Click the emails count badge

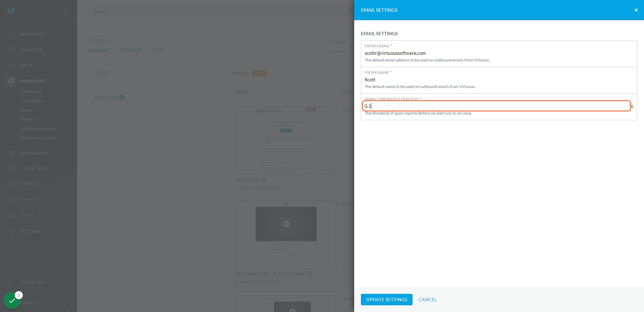259,73
